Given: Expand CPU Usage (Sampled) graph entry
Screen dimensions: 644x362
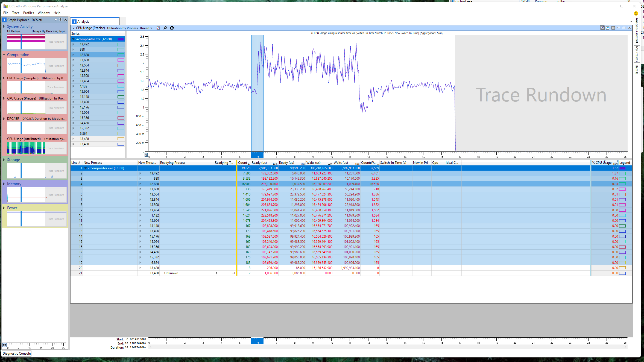Looking at the screenshot, I should point(4,78).
